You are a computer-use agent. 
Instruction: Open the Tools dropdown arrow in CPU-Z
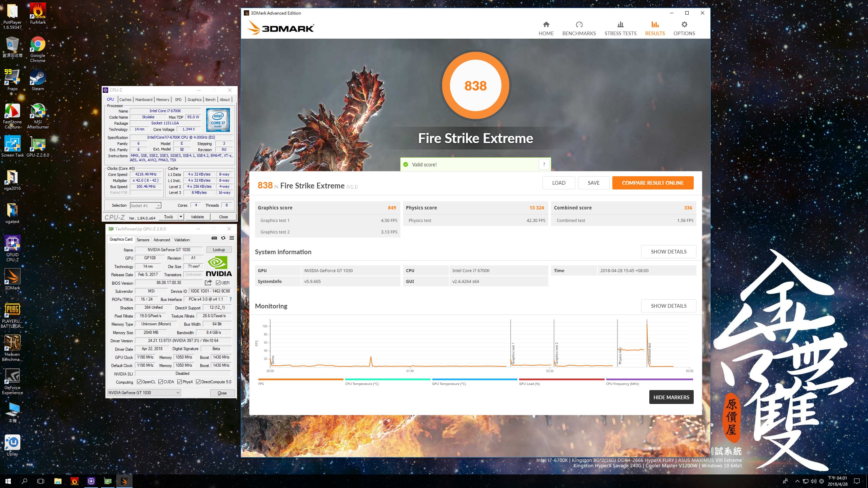pyautogui.click(x=181, y=217)
